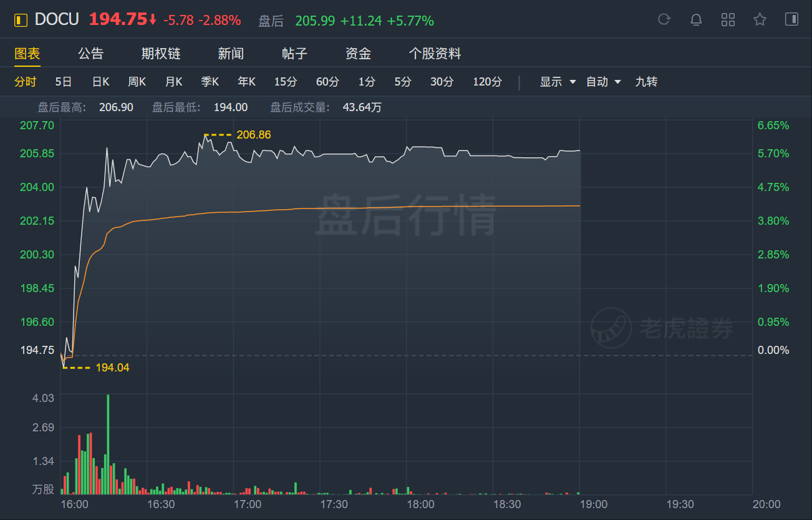Select the 5日 chart period
Screen dimensions: 812x520
pos(64,82)
